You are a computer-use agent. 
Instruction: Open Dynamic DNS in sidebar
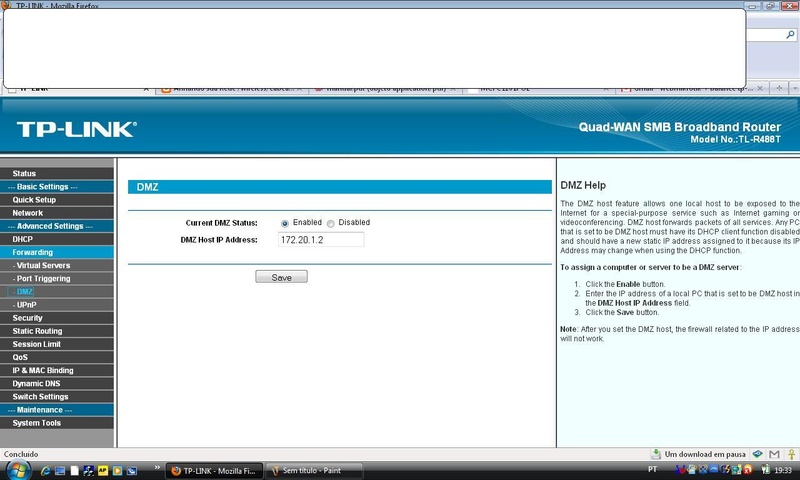point(57,384)
